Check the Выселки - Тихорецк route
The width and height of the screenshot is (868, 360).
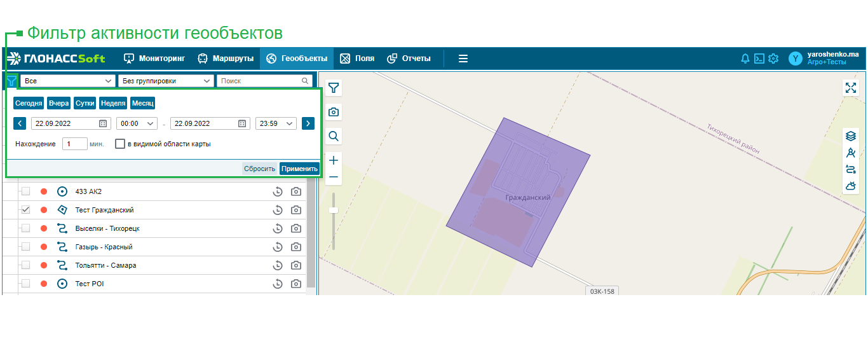(x=25, y=228)
